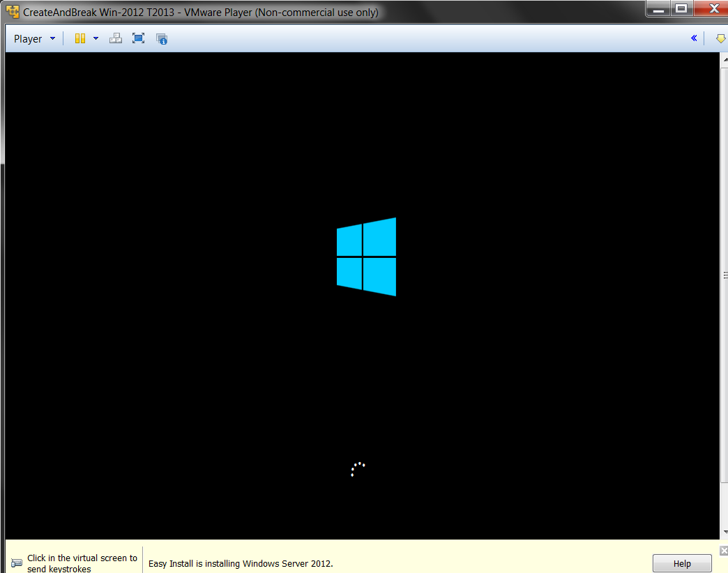
Task: Click 'Click in the virtual screen' hint text
Action: pyautogui.click(x=82, y=563)
